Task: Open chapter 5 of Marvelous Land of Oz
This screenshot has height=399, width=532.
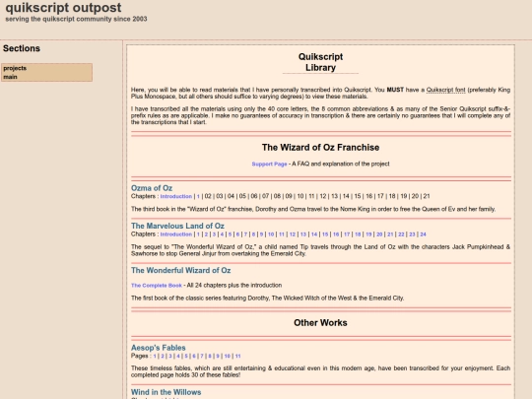Action: pyautogui.click(x=230, y=234)
